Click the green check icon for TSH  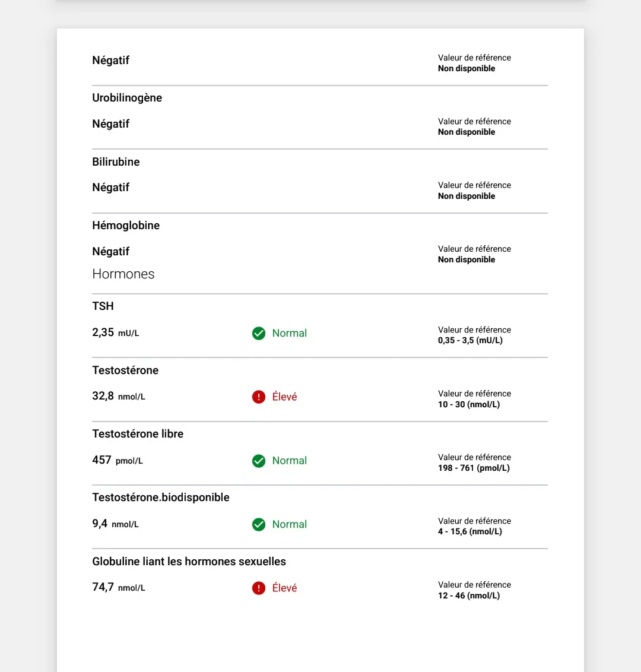259,333
